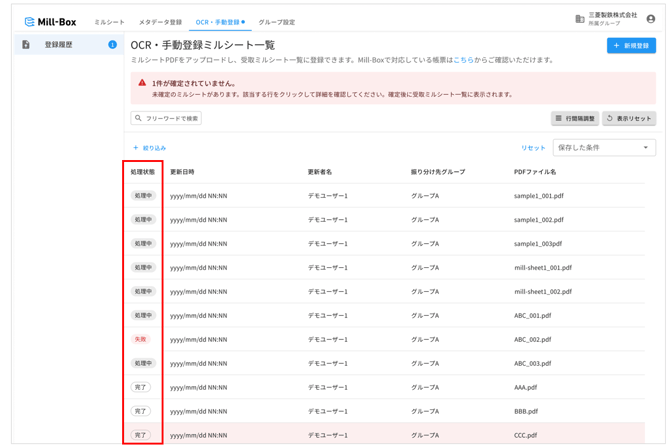Image resolution: width=670 pixels, height=447 pixels.
Task: Open file ABC_002.pdf
Action: 533,339
